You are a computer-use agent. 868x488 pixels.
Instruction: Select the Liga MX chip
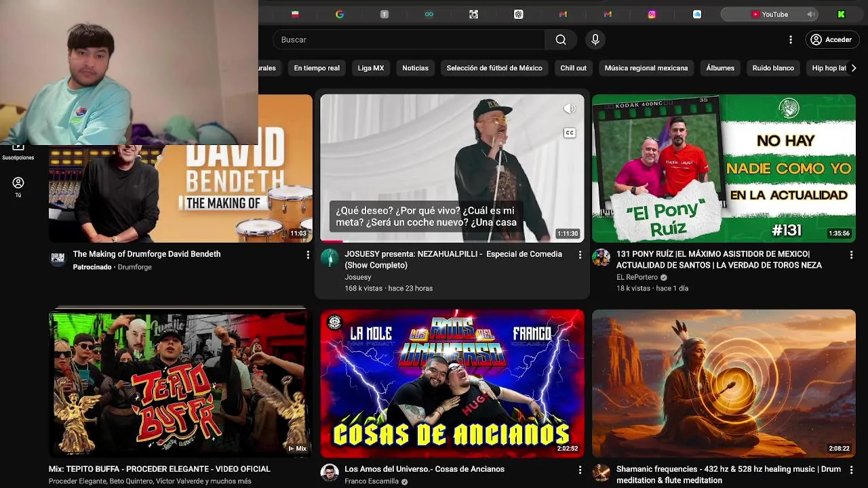(x=371, y=68)
